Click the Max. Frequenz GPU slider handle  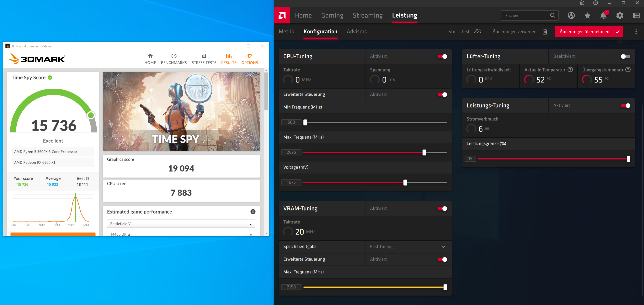click(424, 152)
